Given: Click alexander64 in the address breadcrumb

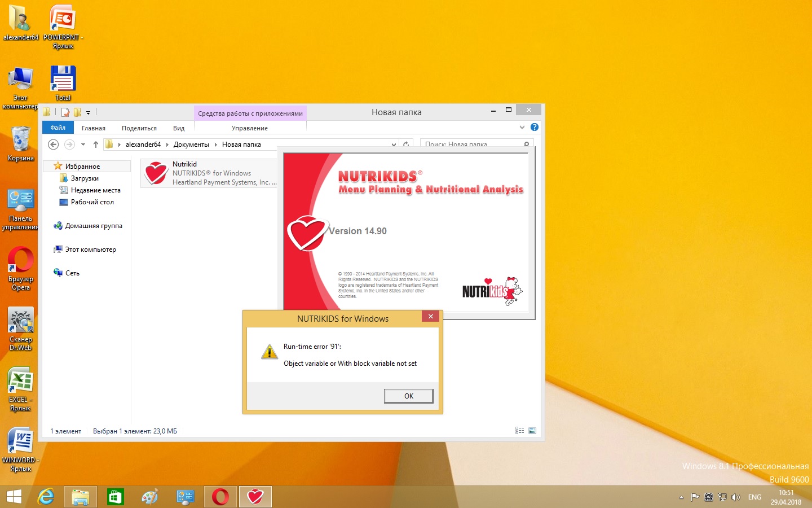Looking at the screenshot, I should coord(143,144).
